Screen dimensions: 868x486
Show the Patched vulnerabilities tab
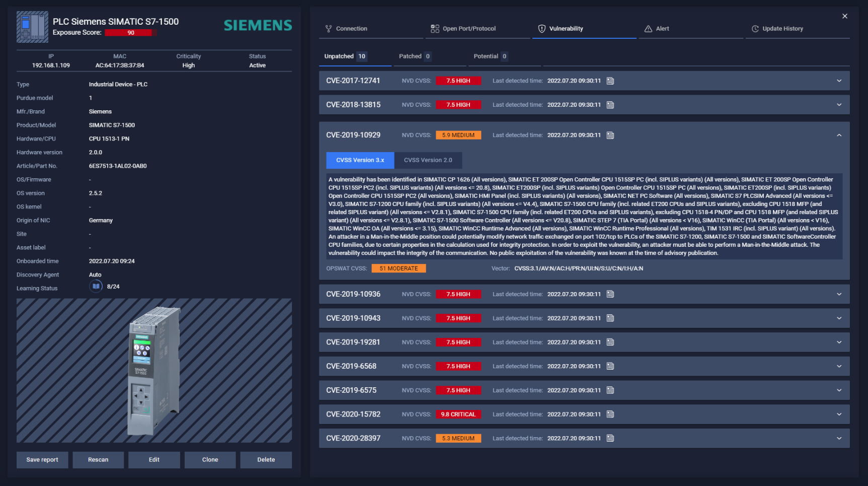[429, 56]
